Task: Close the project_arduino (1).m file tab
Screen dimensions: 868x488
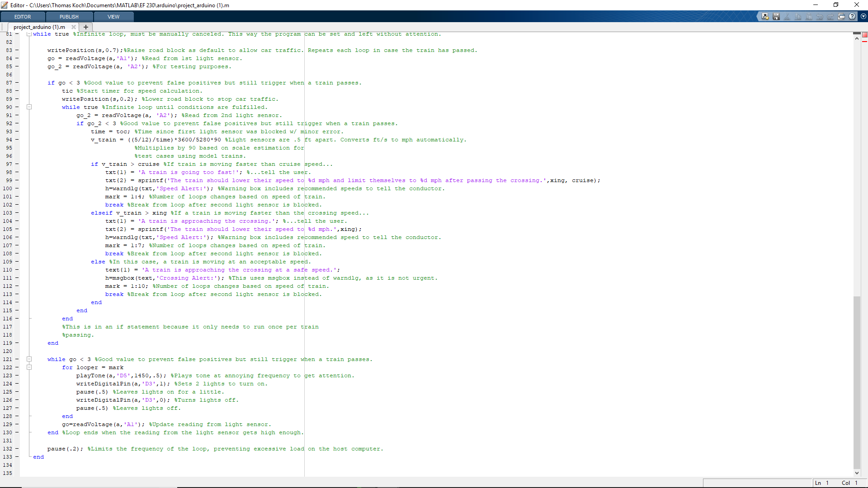Action: [x=74, y=27]
